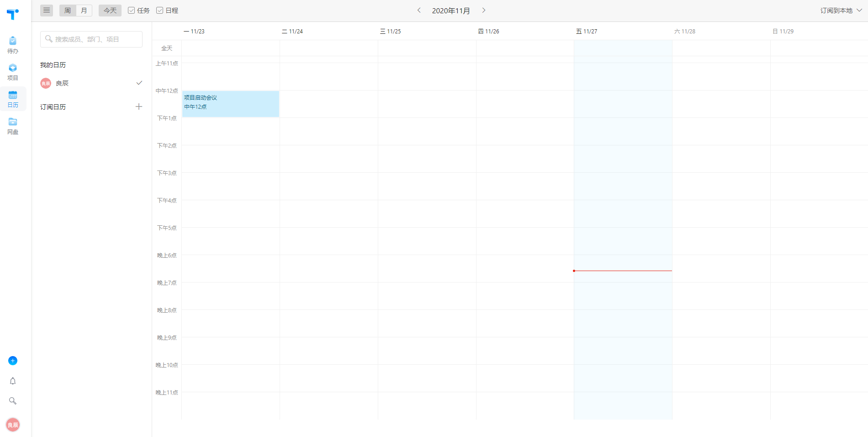This screenshot has width=868, height=437.
Task: Click the 我的日历 section heading
Action: click(53, 65)
